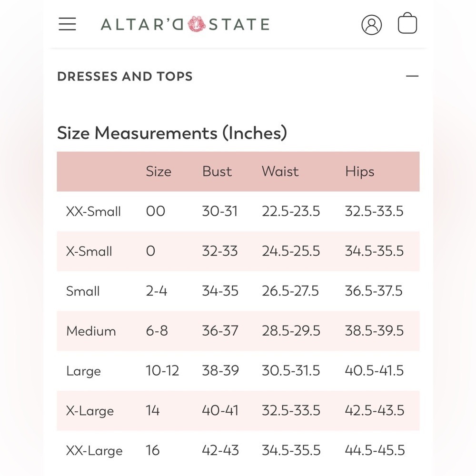Image resolution: width=476 pixels, height=476 pixels.
Task: Go to Altar'd State home logo
Action: [x=185, y=24]
